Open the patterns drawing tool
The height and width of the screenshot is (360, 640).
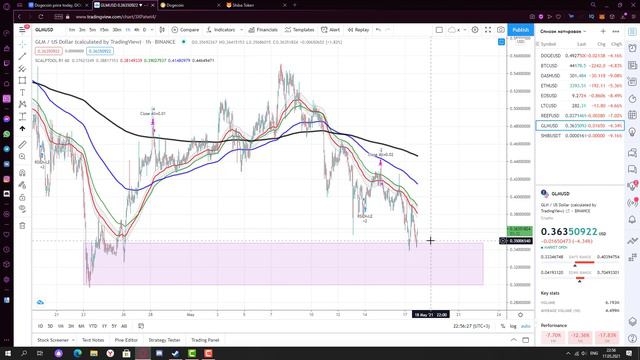click(x=22, y=104)
